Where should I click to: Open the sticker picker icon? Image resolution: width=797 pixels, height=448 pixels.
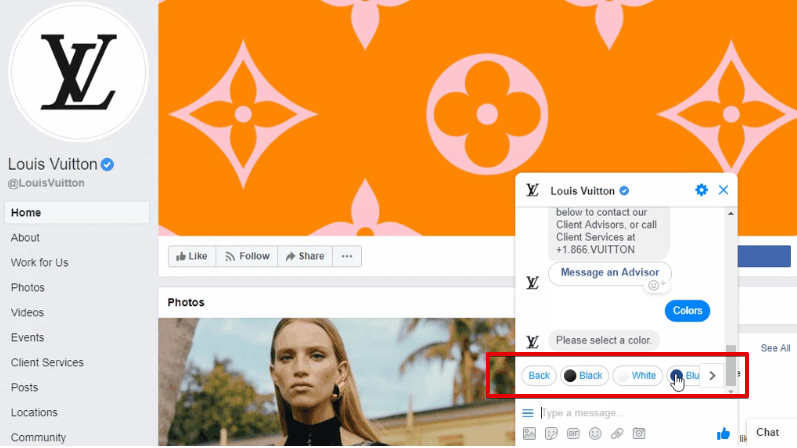tap(551, 434)
